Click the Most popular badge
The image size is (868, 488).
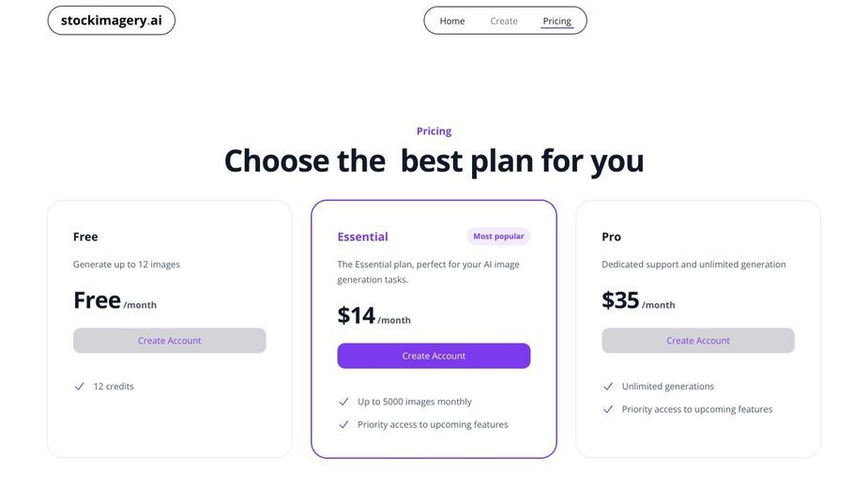click(x=498, y=236)
